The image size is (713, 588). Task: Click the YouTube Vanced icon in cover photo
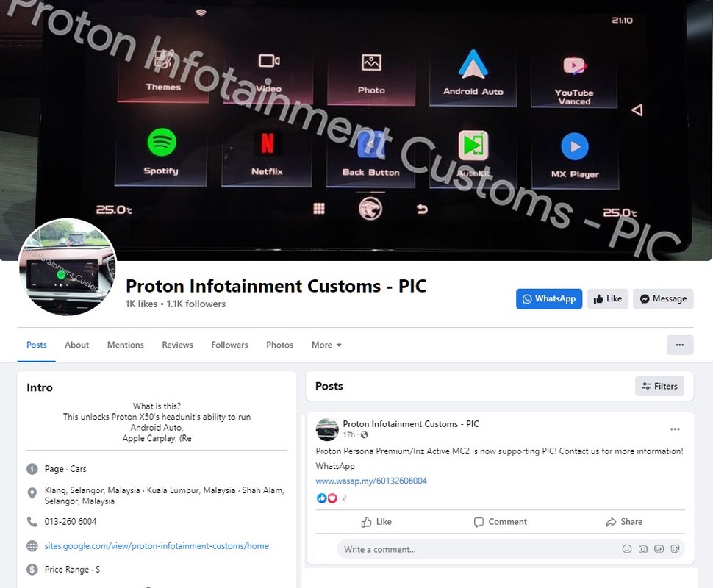pyautogui.click(x=574, y=66)
